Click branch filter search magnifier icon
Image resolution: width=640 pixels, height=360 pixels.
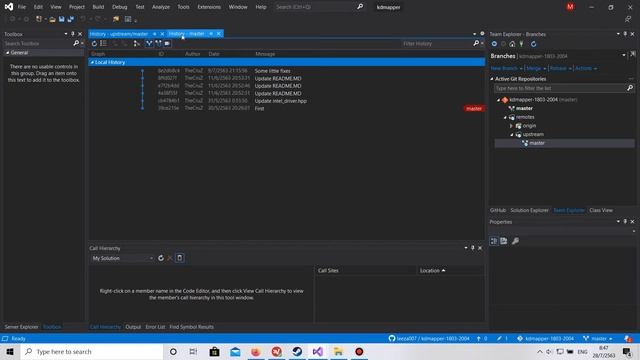(x=630, y=88)
